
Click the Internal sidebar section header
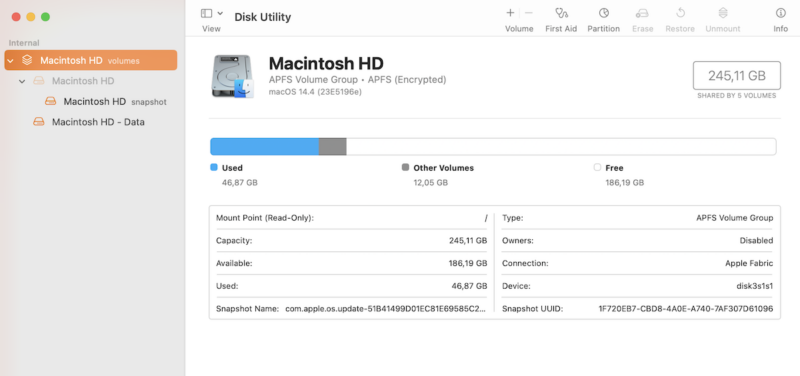click(x=24, y=43)
